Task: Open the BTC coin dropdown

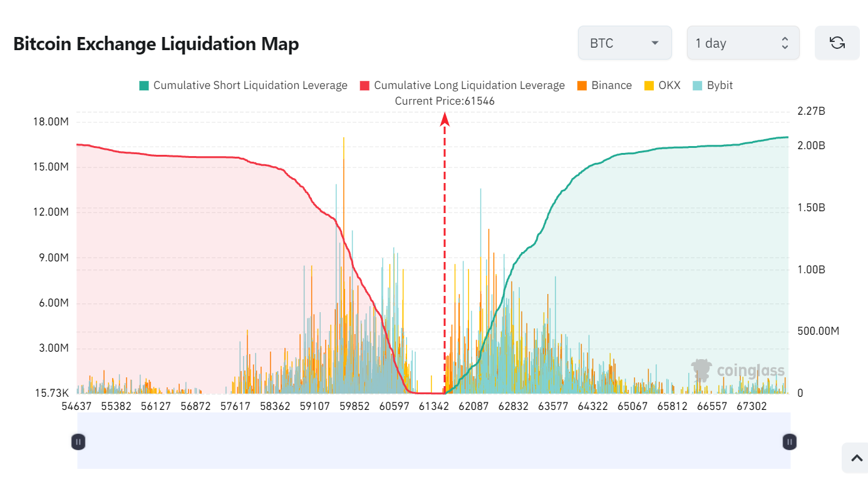Action: pyautogui.click(x=624, y=43)
